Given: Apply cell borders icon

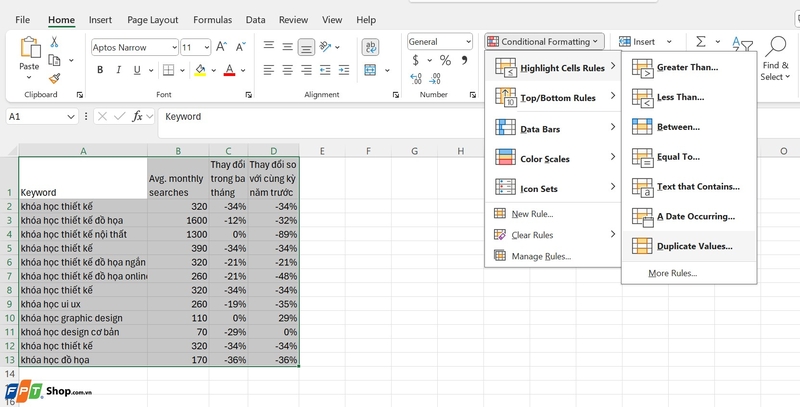Looking at the screenshot, I should pyautogui.click(x=168, y=70).
